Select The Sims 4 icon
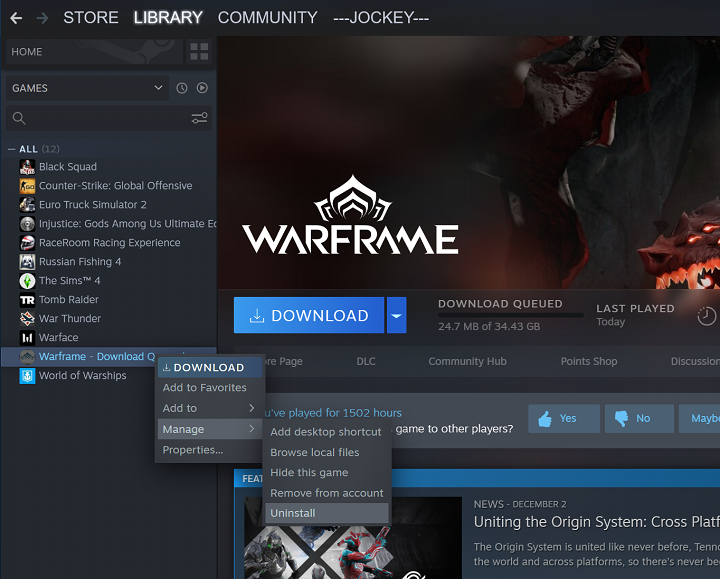 (27, 281)
